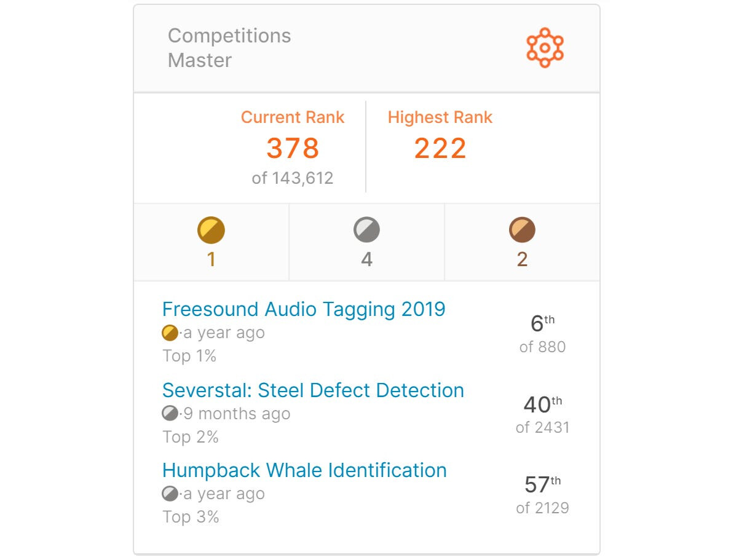Click the silver medal beside Humpback Whale entry
This screenshot has width=747, height=560.
pos(170,494)
